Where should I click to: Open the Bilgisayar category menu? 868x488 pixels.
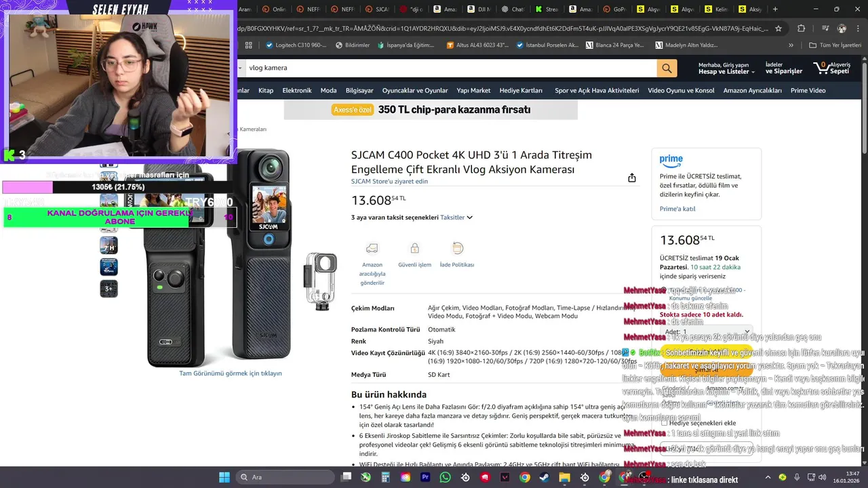[x=359, y=91]
